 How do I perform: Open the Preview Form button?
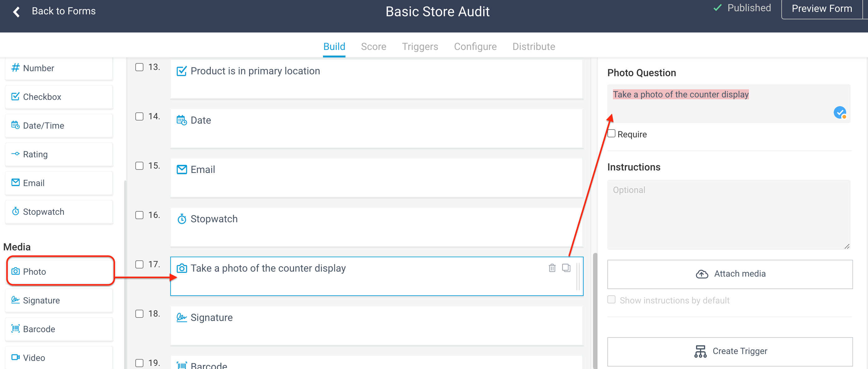822,9
